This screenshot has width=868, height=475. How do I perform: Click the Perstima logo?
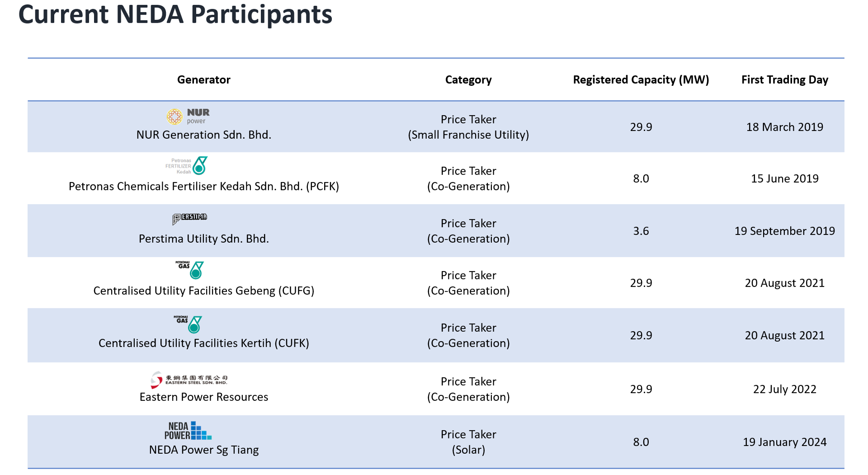tap(189, 218)
